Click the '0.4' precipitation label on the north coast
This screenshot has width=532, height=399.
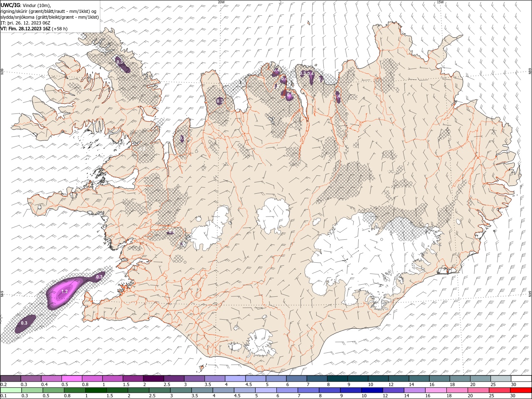click(x=310, y=74)
